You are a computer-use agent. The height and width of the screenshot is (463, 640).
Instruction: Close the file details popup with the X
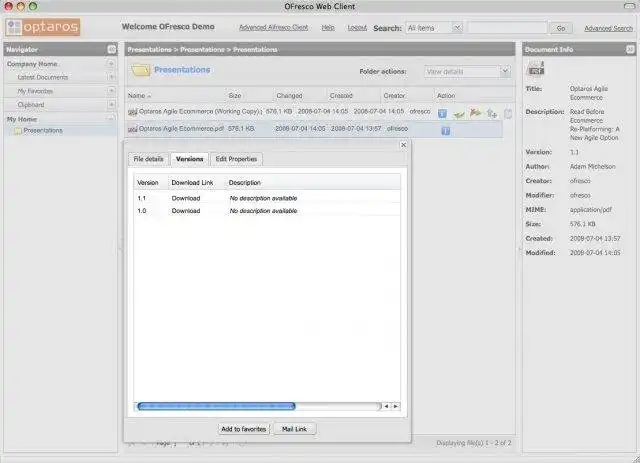[403, 145]
